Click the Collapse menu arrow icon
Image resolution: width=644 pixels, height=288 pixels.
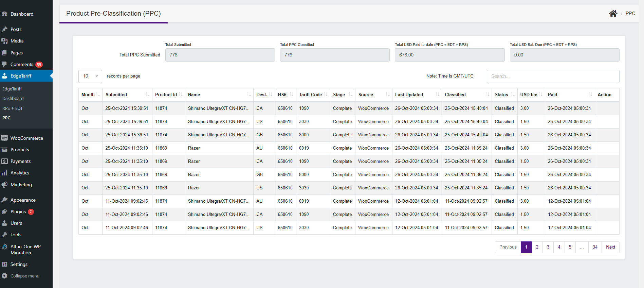pyautogui.click(x=4, y=276)
